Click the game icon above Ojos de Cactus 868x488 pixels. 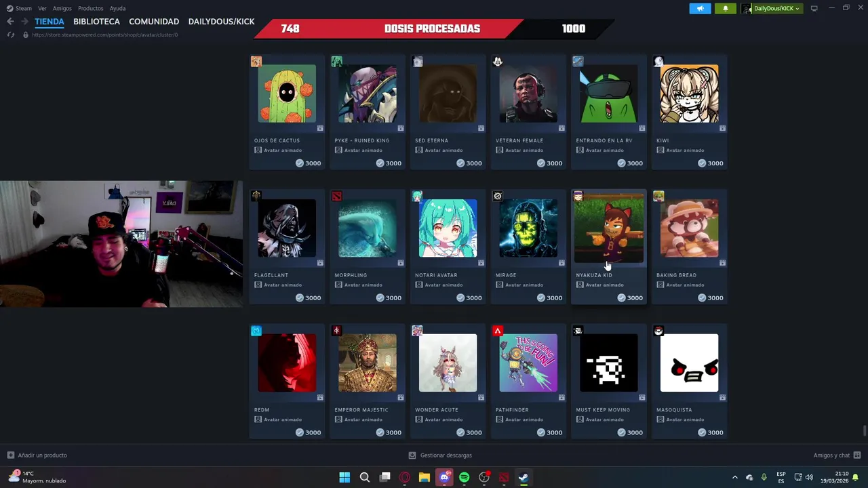pyautogui.click(x=256, y=62)
